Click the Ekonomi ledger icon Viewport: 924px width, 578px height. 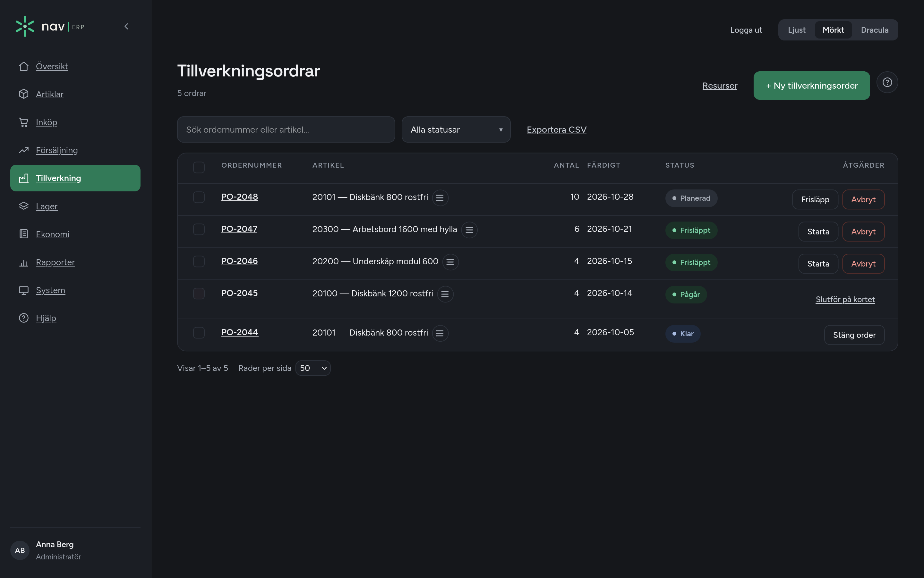[x=24, y=234]
